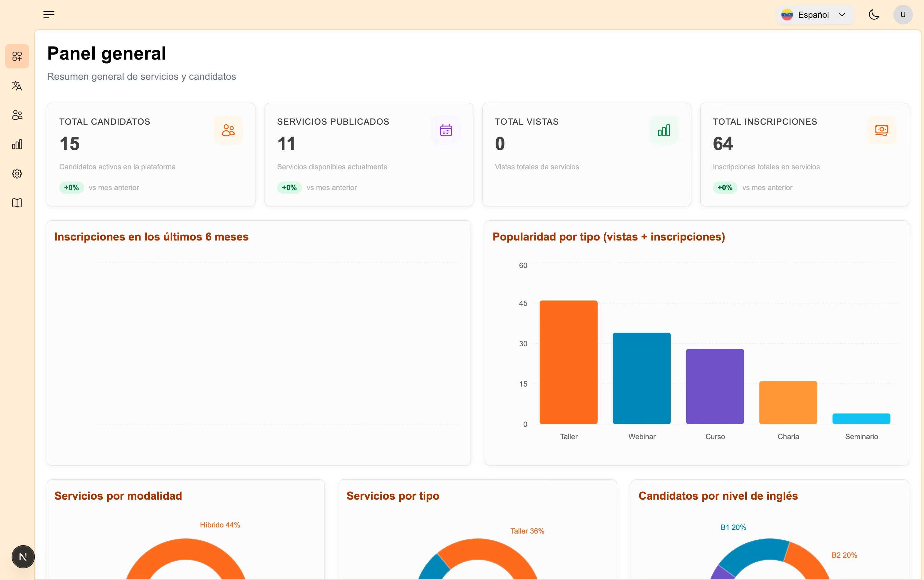Open the candidates people icon in sidebar
924x580 pixels.
(x=17, y=115)
